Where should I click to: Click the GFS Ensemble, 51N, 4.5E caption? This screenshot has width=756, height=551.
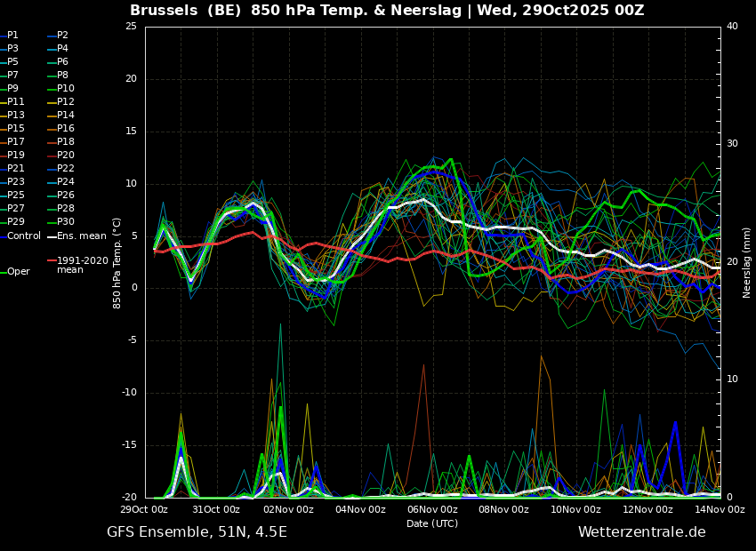point(197,532)
